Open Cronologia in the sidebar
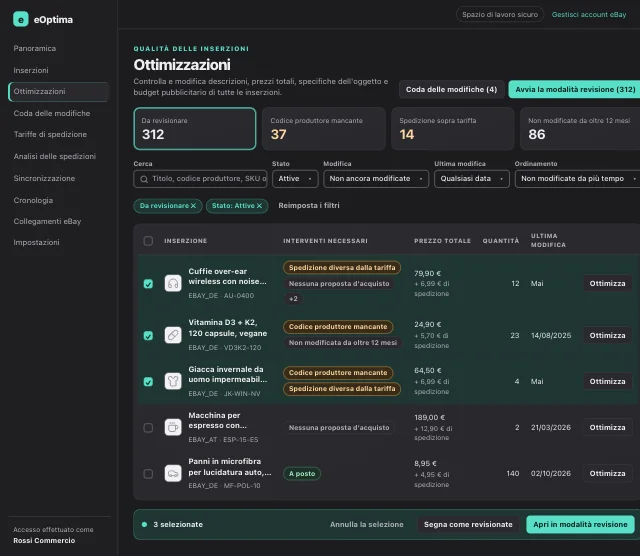The image size is (640, 556). click(x=33, y=200)
